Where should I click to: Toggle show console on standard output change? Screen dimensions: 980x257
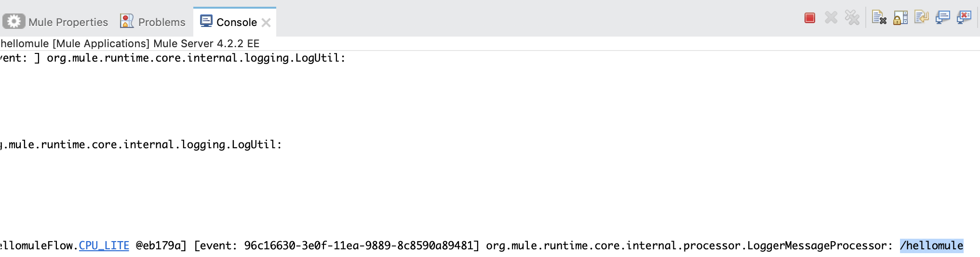click(942, 18)
